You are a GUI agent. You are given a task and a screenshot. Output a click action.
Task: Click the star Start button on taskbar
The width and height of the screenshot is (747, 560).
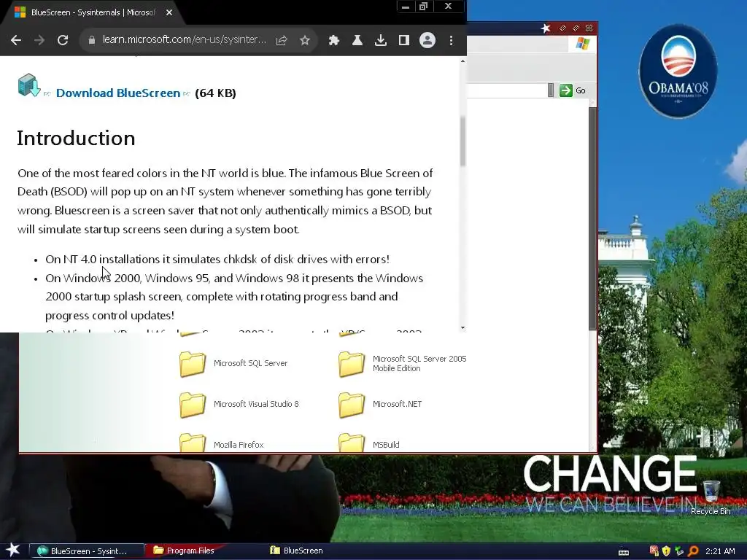[13, 550]
